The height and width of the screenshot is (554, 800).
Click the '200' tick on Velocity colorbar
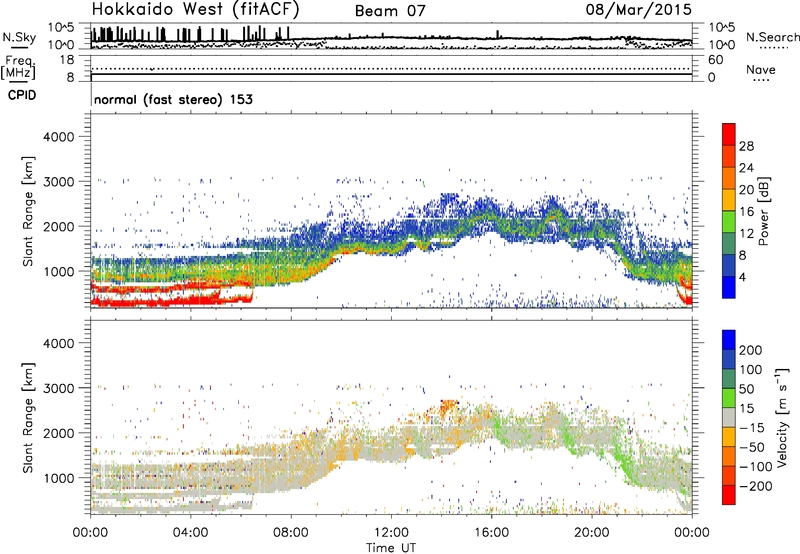[x=750, y=350]
